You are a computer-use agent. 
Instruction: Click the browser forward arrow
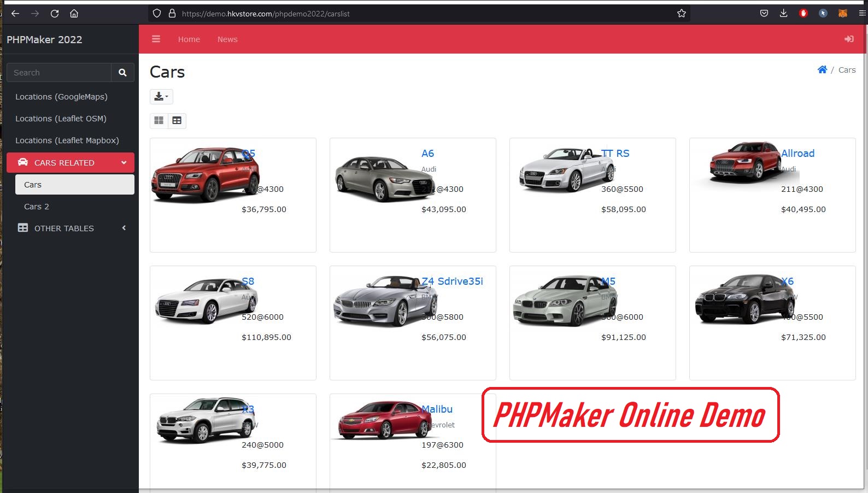35,14
